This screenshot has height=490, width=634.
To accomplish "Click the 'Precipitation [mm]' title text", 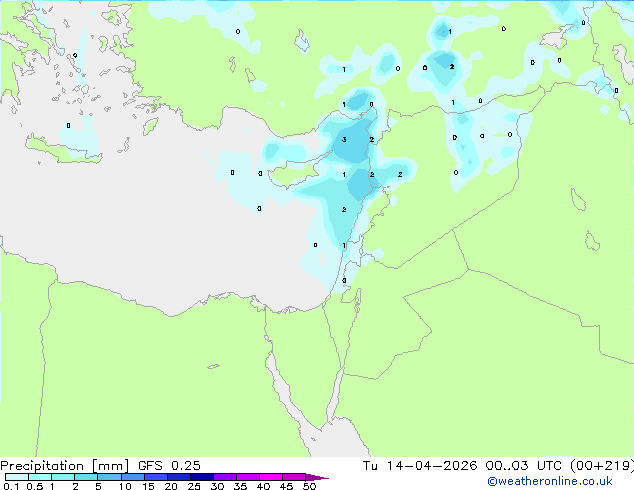I will (x=64, y=466).
